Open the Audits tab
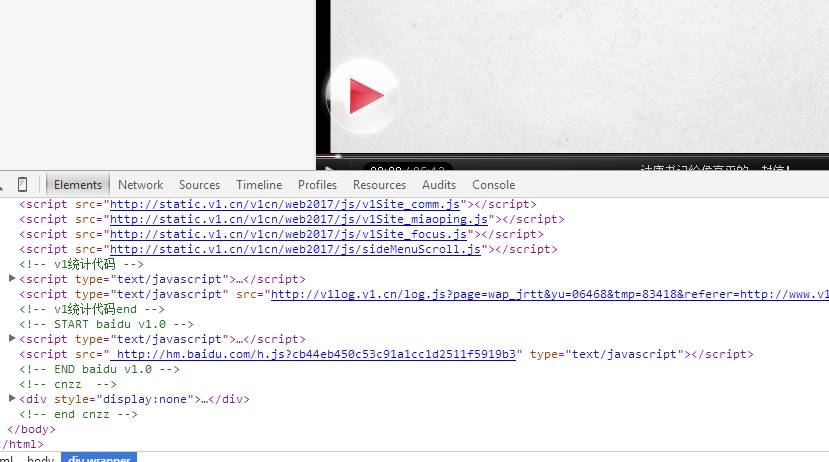The width and height of the screenshot is (829, 462). click(439, 184)
